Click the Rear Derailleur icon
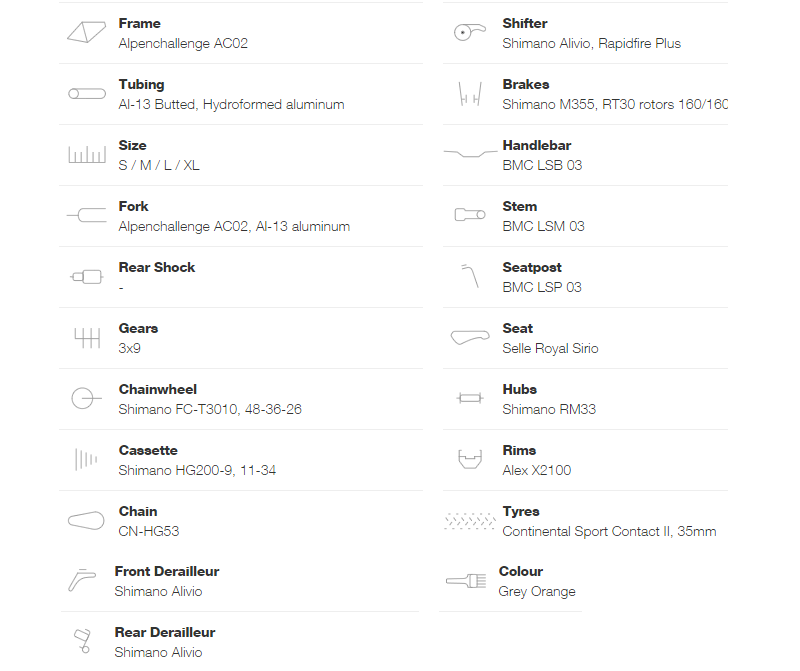The width and height of the screenshot is (800, 671). 83,641
